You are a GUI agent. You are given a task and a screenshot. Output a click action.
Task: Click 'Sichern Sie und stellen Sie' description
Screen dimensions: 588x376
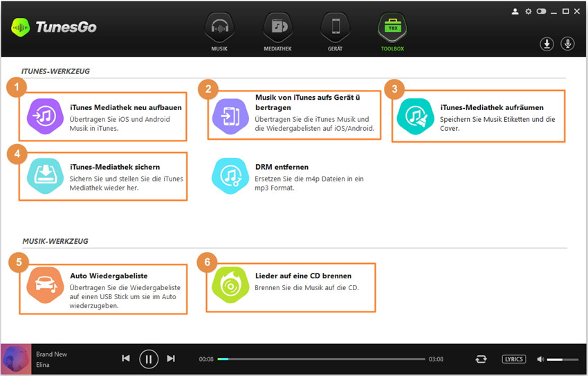pyautogui.click(x=126, y=183)
